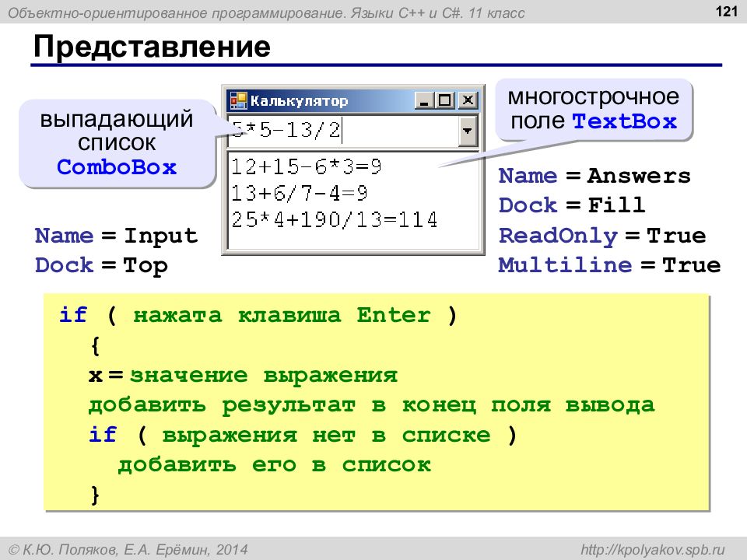747x560 pixels.
Task: Click the Калькулятор title bar text
Action: pos(299,101)
